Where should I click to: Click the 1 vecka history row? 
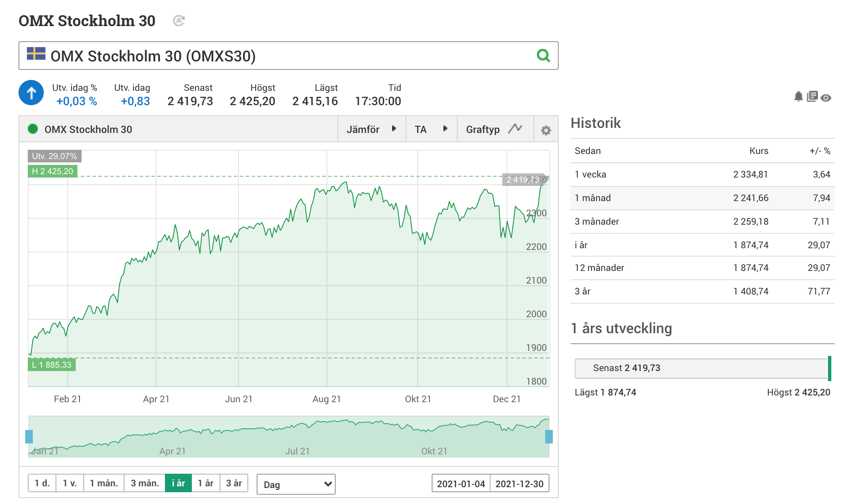(703, 175)
